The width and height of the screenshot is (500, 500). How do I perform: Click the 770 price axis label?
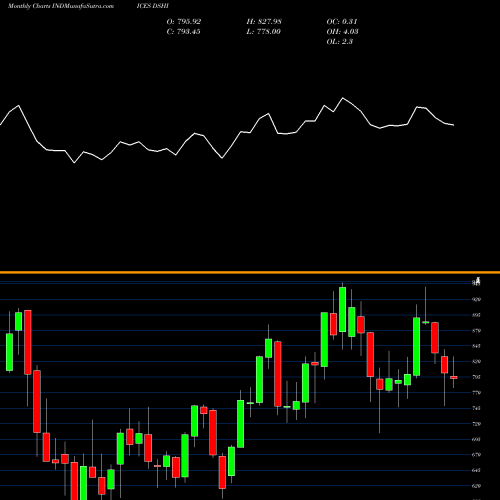point(476,393)
